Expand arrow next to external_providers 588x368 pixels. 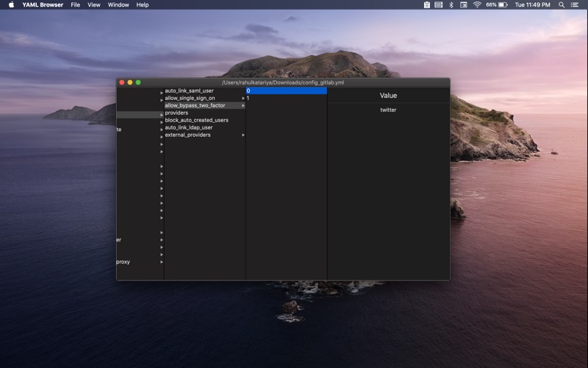[243, 135]
